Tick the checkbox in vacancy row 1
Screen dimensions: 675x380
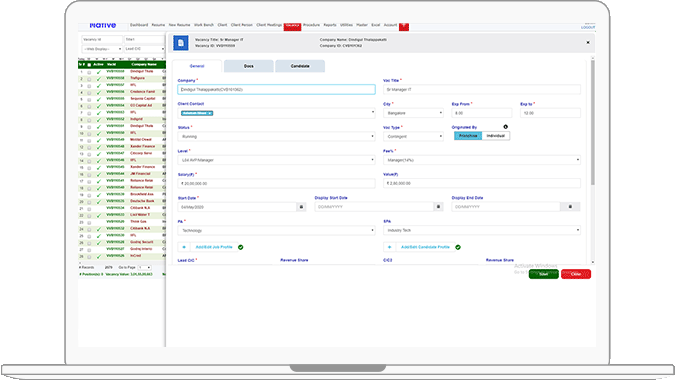89,72
